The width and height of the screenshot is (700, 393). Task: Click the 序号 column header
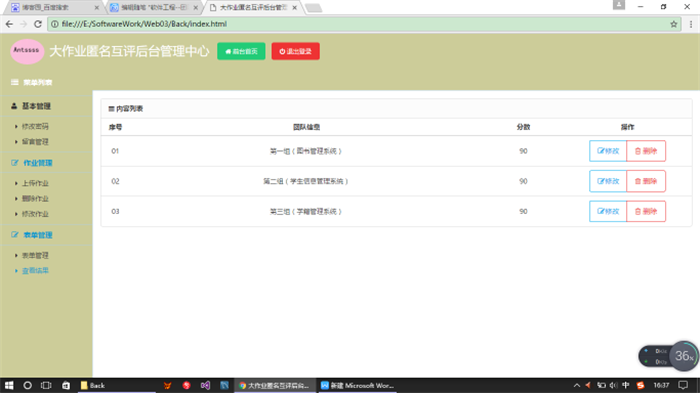[x=115, y=127]
